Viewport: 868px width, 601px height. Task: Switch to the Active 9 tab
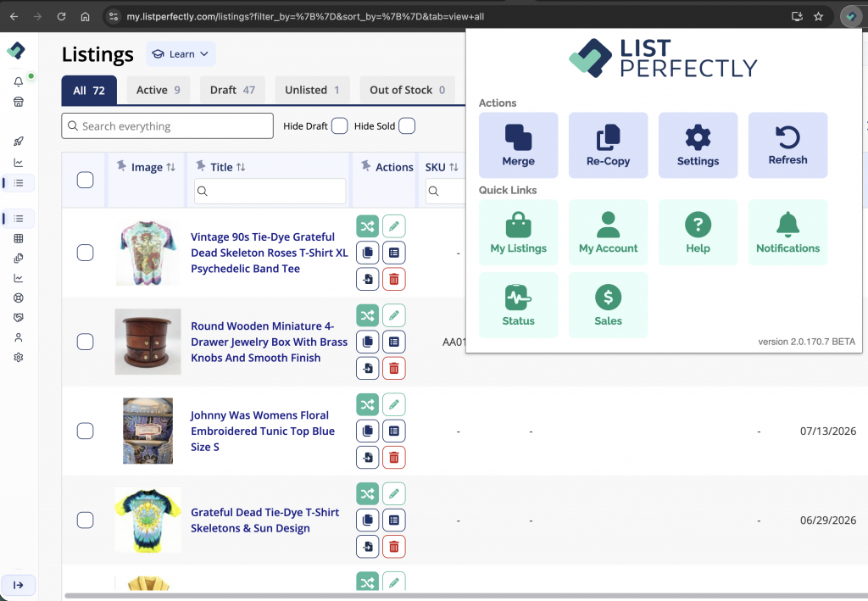point(159,90)
